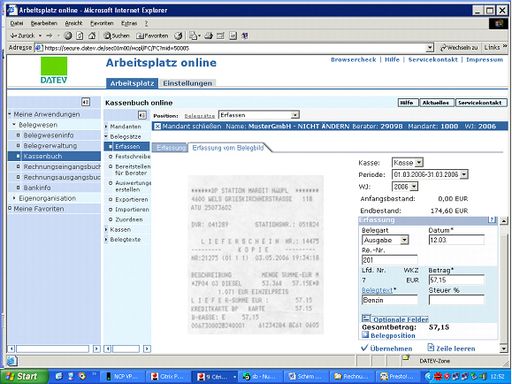
Task: Open the Favoriten menu
Action: [x=102, y=23]
